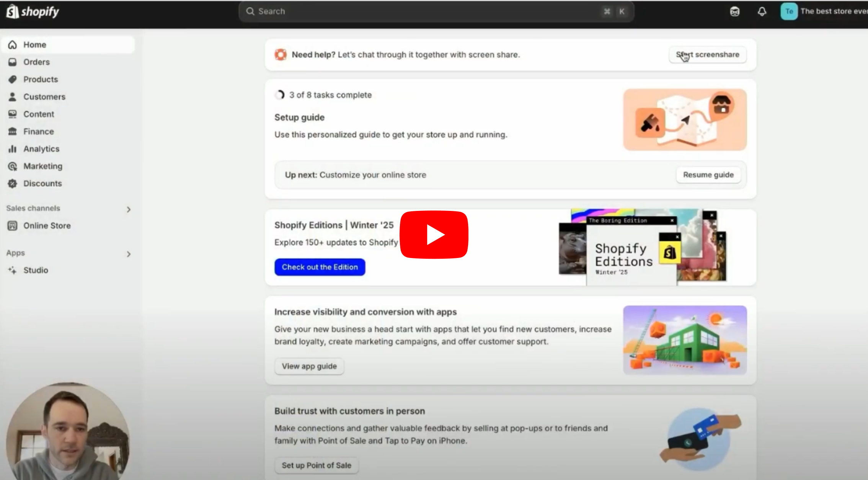
Task: Click the Resume guide button
Action: 708,175
